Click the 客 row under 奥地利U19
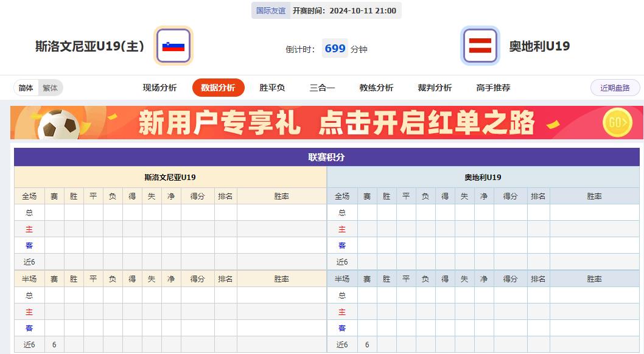This screenshot has width=644, height=354. (x=342, y=245)
